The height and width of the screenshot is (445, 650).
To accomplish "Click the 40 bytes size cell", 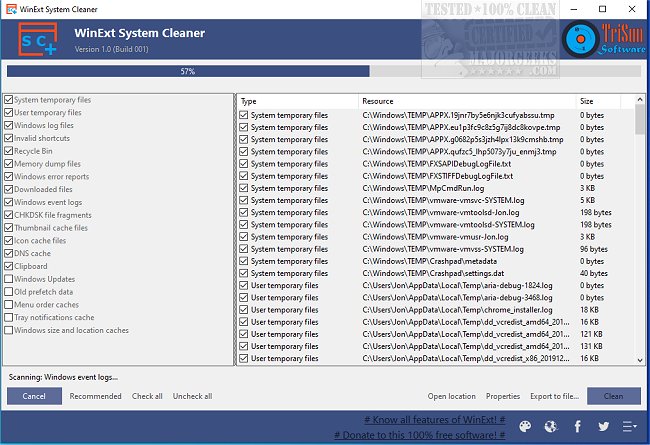I will pyautogui.click(x=594, y=273).
